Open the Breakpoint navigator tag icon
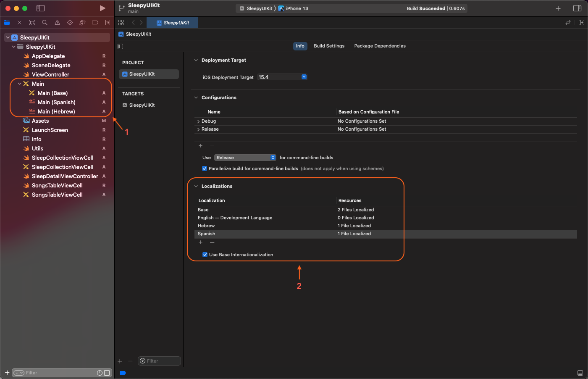Viewport: 588px width, 379px height. point(95,22)
